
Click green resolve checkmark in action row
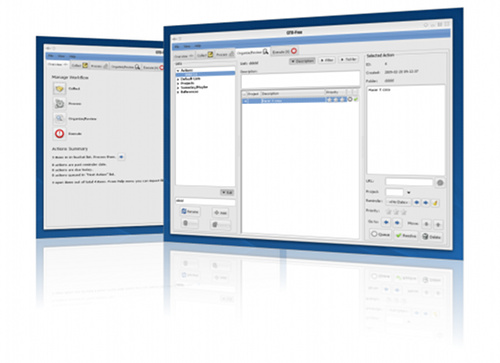coord(356,99)
